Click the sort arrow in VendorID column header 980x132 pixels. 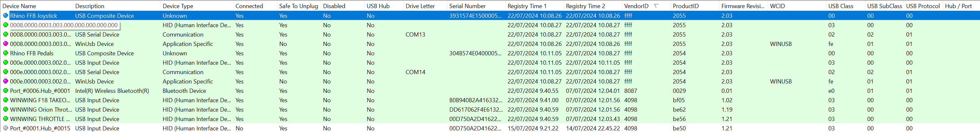[656, 6]
